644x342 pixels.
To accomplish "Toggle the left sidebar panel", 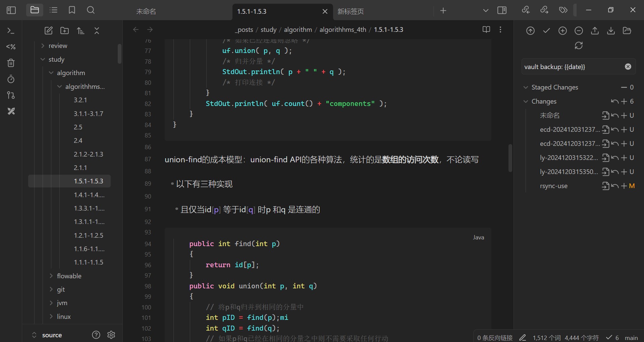I will (x=11, y=10).
